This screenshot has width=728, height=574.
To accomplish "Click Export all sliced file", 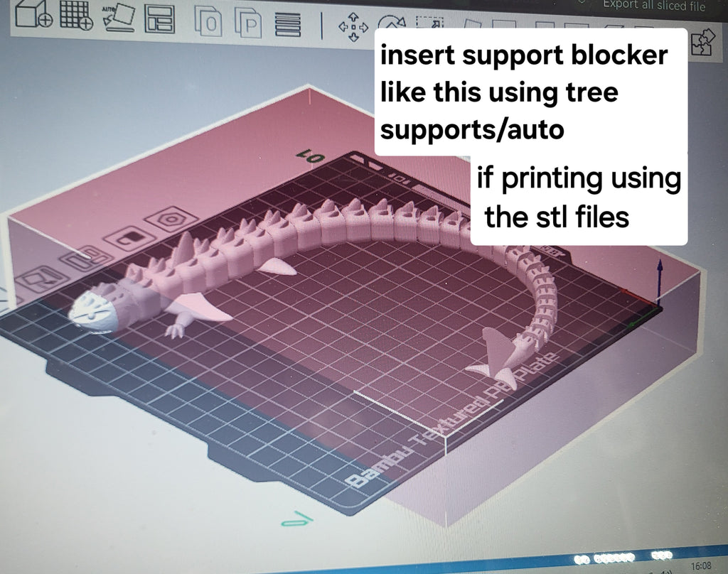I will pos(654,5).
